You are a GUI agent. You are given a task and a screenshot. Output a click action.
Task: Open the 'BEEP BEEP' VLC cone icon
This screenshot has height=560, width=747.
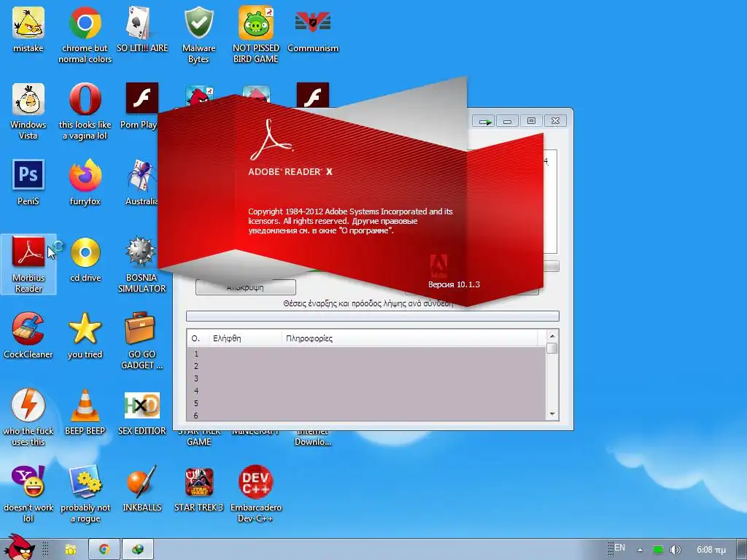pyautogui.click(x=85, y=405)
